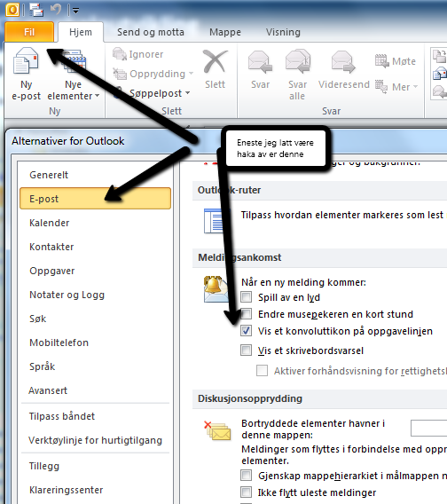Screen dimensions: 447x504
Task: Enable Vis et skrivebordsvarsel checkbox
Action: tap(247, 350)
